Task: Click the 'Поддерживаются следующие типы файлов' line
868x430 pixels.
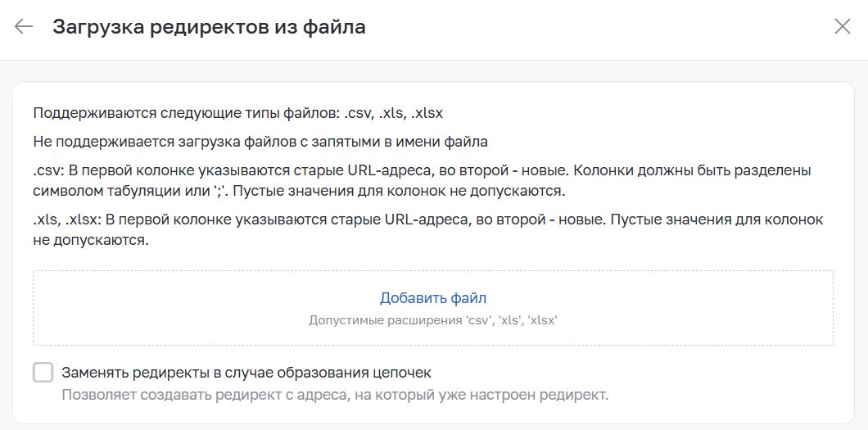Action: (x=238, y=114)
